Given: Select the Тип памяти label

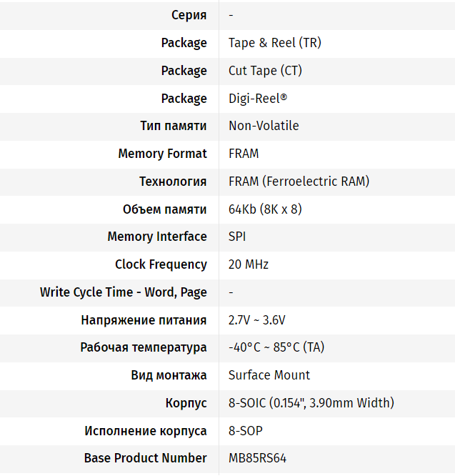Looking at the screenshot, I should [173, 126].
